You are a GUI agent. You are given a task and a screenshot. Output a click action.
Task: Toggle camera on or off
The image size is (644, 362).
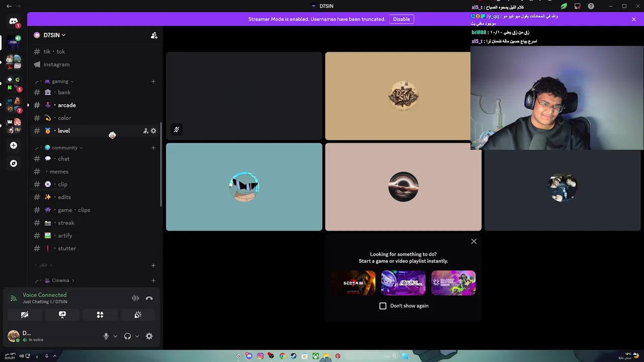[x=25, y=315]
